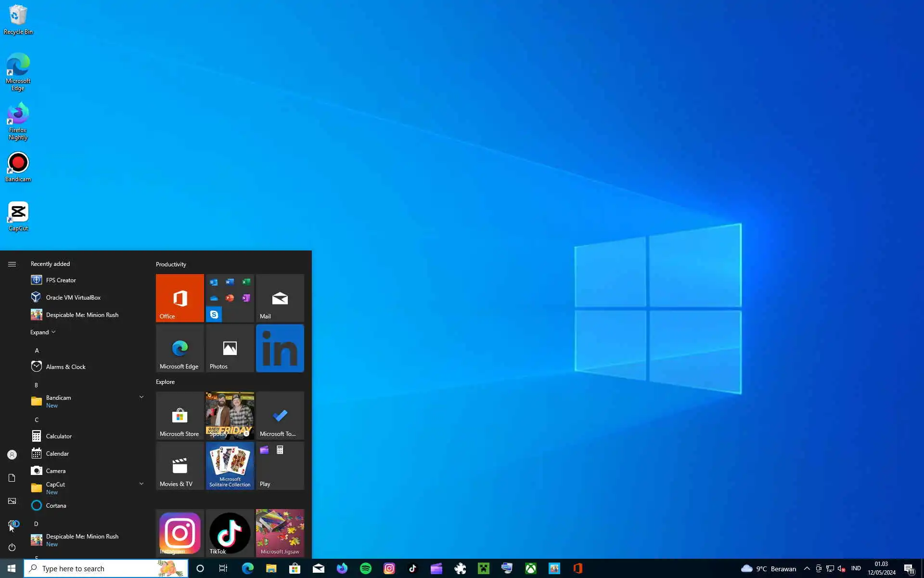
Task: Launch the LinkedIn tile
Action: [x=280, y=348]
